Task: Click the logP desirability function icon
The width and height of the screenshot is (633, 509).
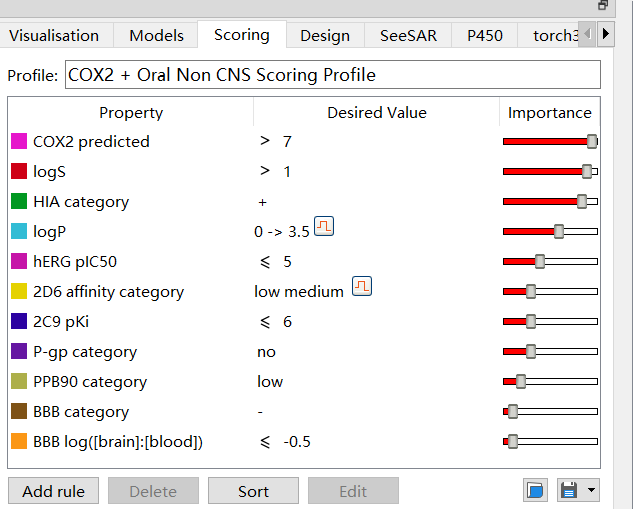Action: [324, 226]
